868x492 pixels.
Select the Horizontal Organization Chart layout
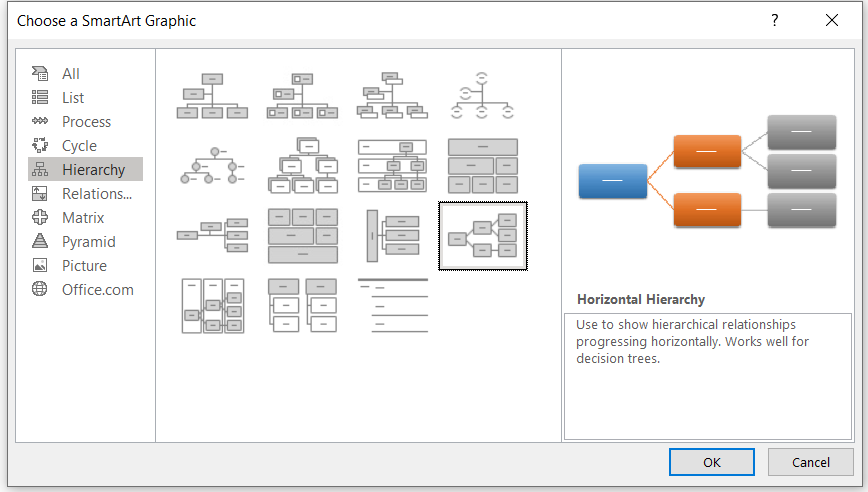click(213, 236)
